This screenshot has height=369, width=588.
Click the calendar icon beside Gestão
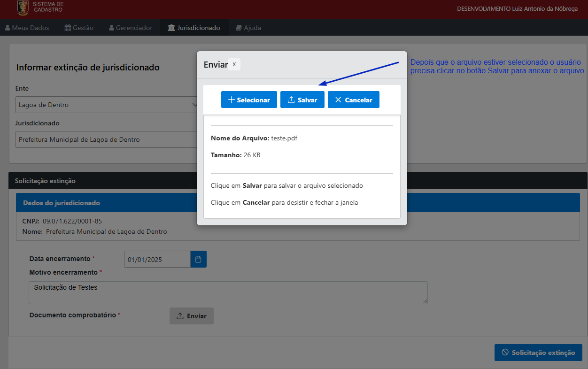68,28
